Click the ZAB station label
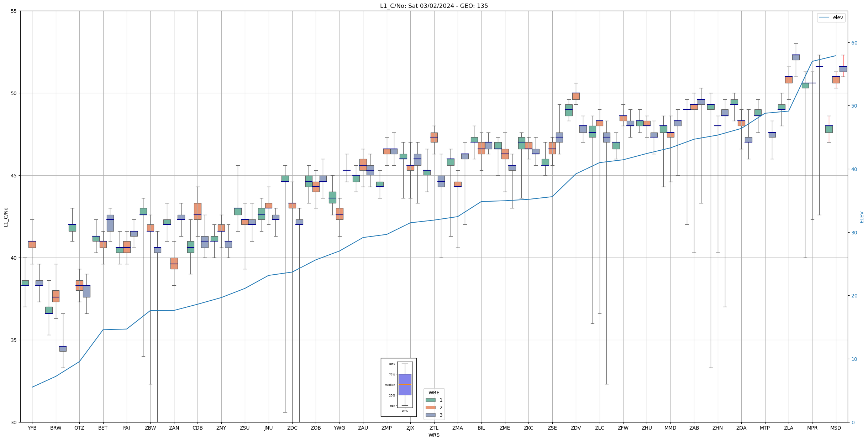 (694, 428)
